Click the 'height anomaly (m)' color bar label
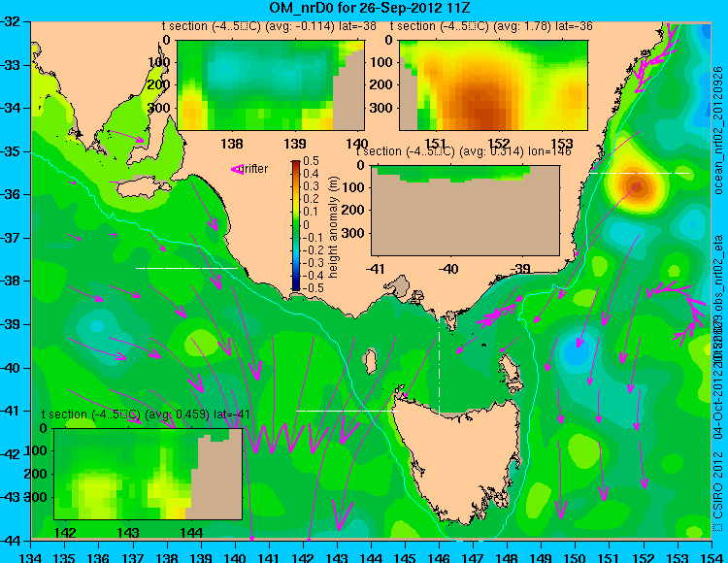The width and height of the screenshot is (728, 563). 333,227
